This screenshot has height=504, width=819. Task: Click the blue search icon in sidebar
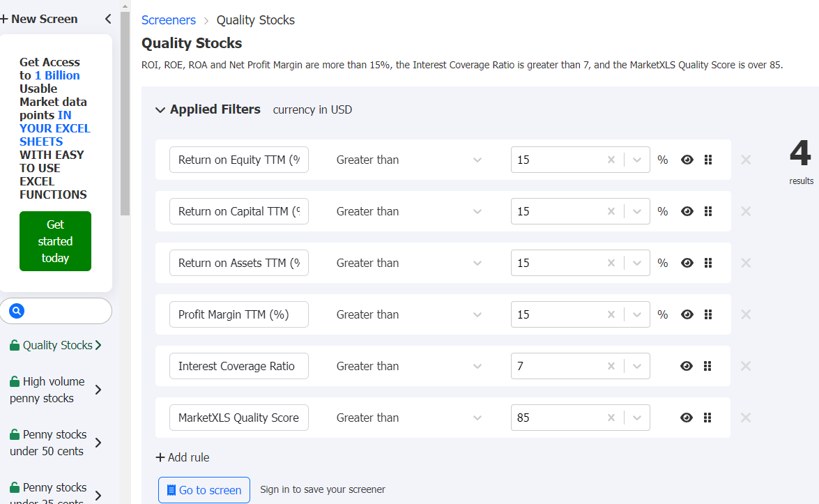click(x=17, y=311)
